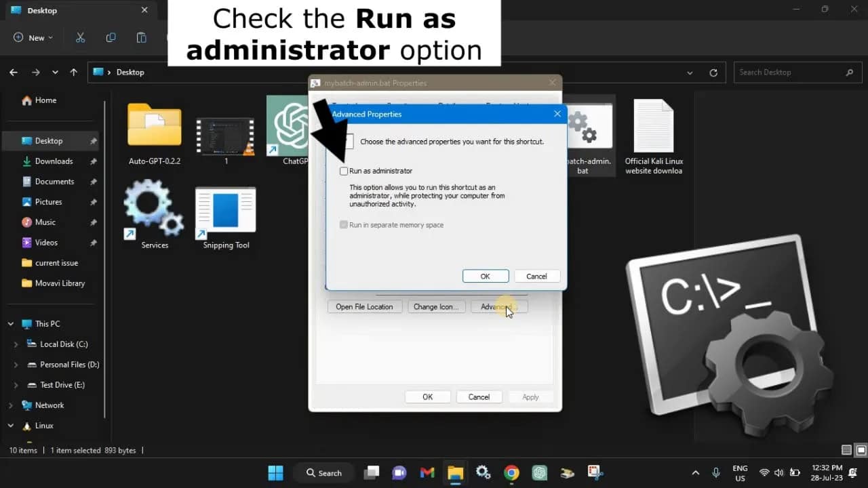Image resolution: width=868 pixels, height=488 pixels.
Task: Enable the Run as administrator checkbox
Action: (x=344, y=171)
